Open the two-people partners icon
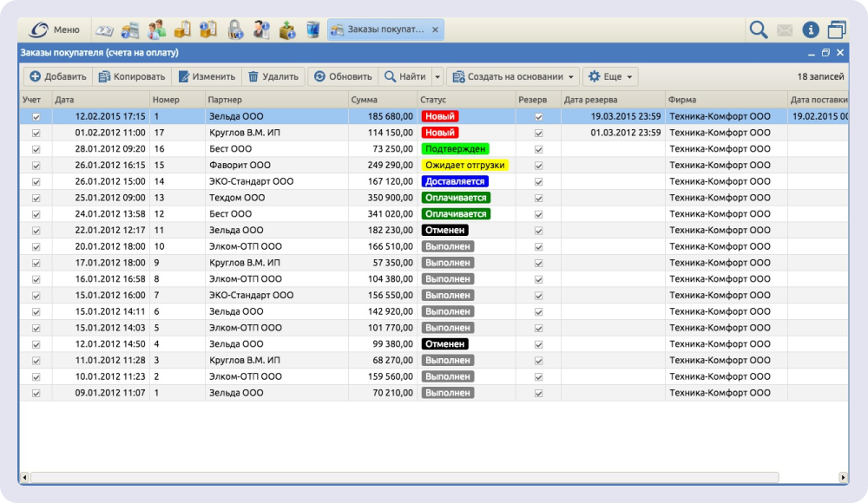The width and height of the screenshot is (868, 503). click(156, 30)
